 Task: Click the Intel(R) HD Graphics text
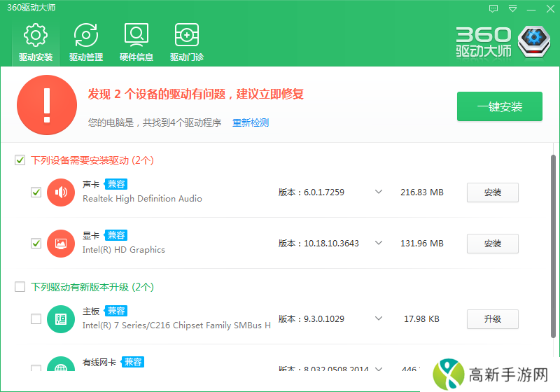click(x=124, y=250)
